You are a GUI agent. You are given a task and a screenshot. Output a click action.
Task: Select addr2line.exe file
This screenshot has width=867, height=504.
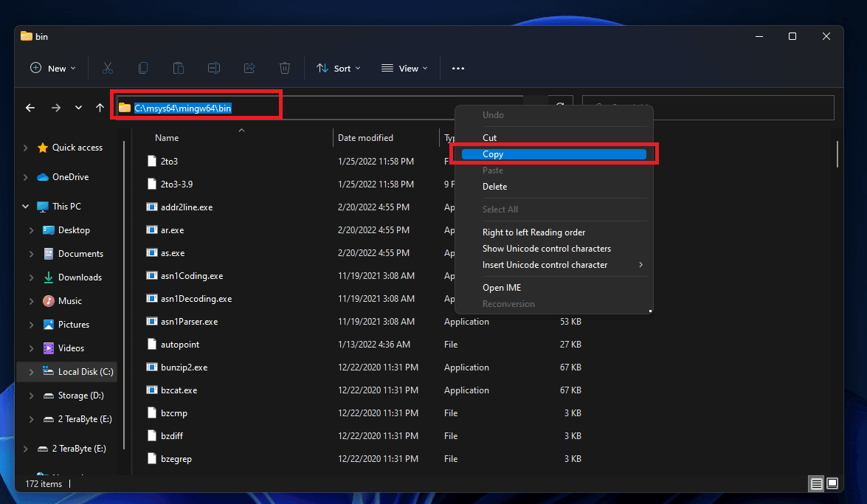(187, 207)
